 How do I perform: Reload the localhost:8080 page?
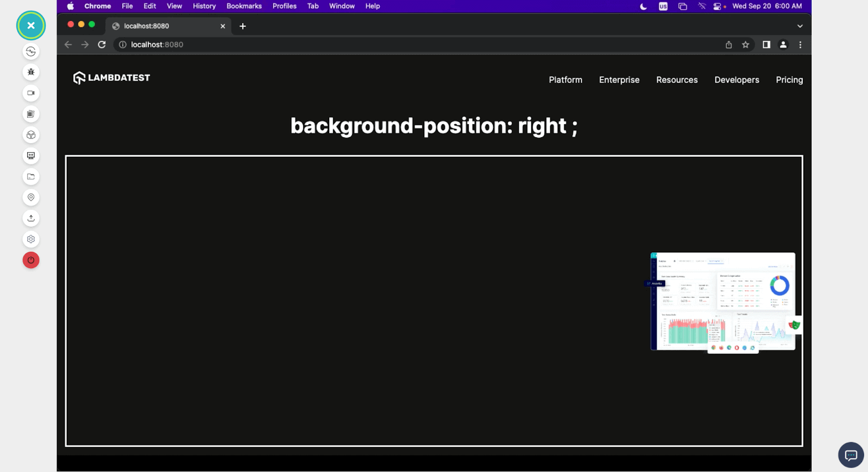101,44
